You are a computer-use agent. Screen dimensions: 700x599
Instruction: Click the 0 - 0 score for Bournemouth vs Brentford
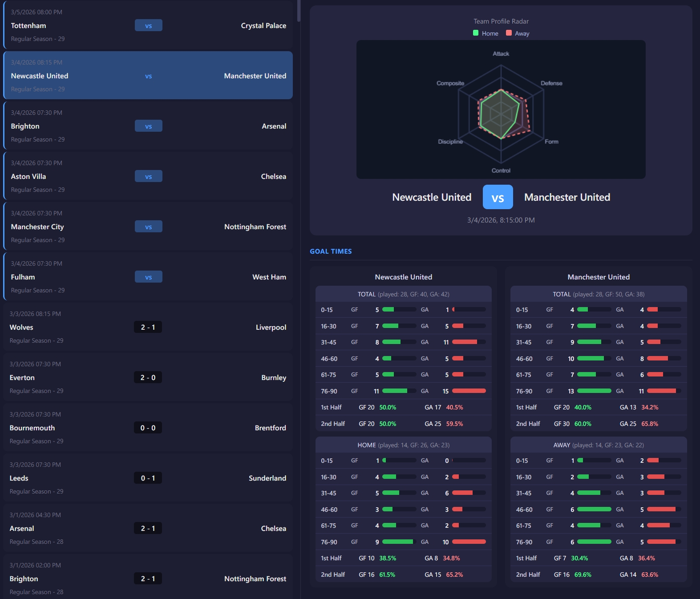point(148,428)
